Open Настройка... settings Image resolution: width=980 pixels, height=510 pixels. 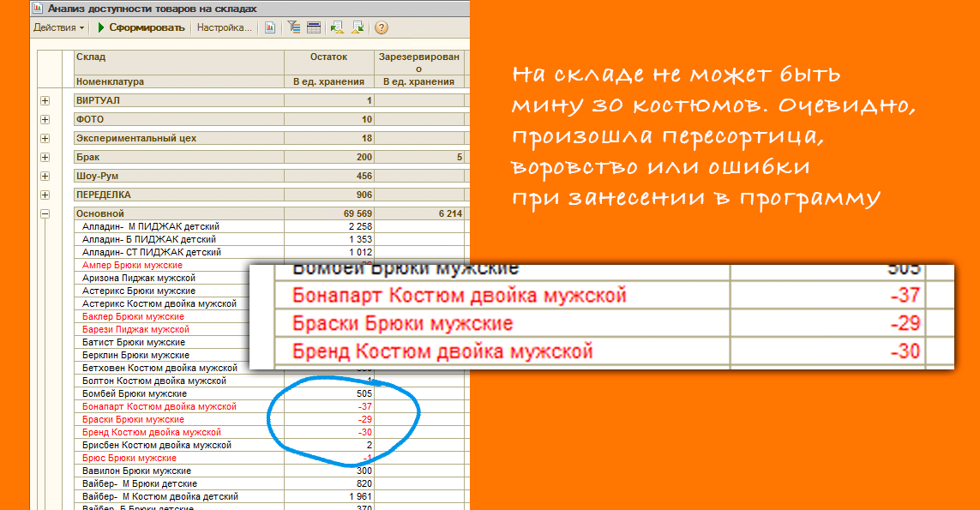225,27
